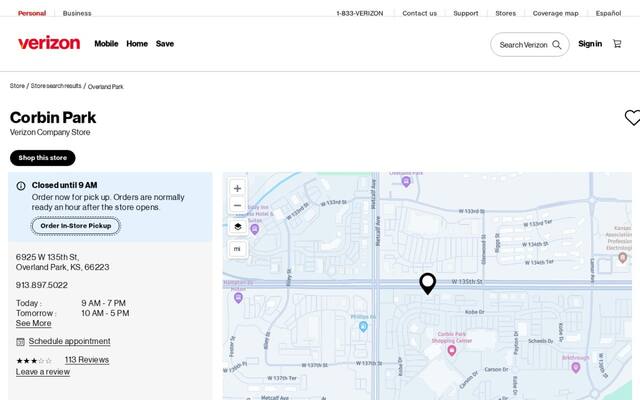The height and width of the screenshot is (400, 640).
Task: Go to Store search results breadcrumb
Action: [x=56, y=86]
